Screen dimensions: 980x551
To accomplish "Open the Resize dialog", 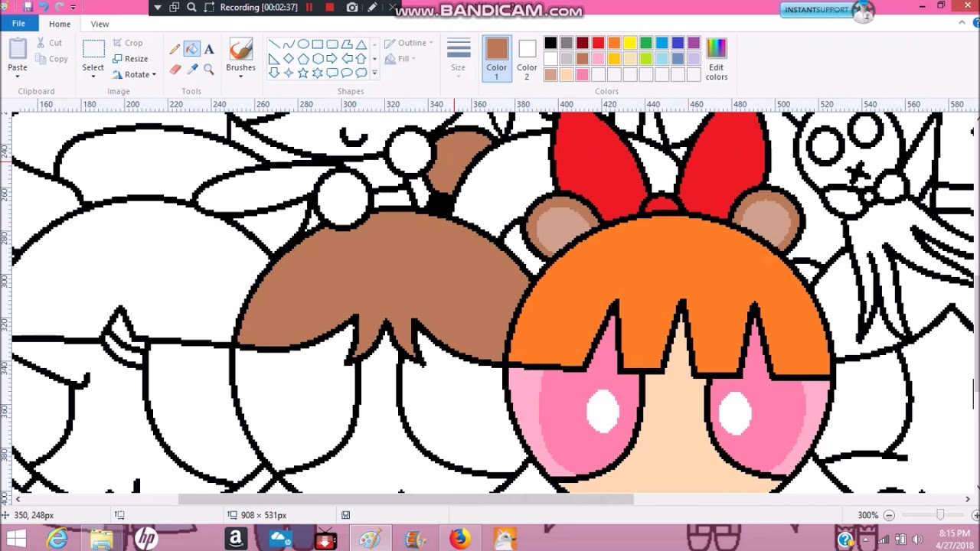I will (x=129, y=59).
